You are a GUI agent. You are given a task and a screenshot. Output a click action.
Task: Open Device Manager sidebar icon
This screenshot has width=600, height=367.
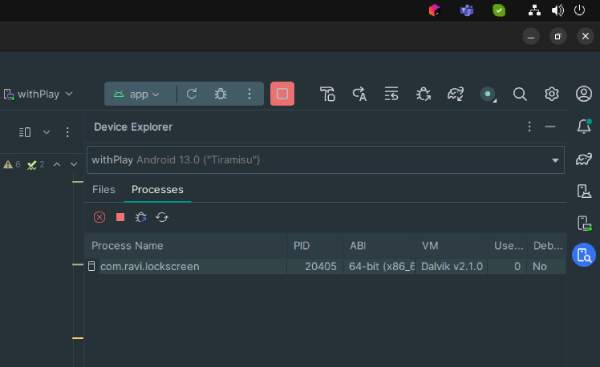click(x=584, y=191)
